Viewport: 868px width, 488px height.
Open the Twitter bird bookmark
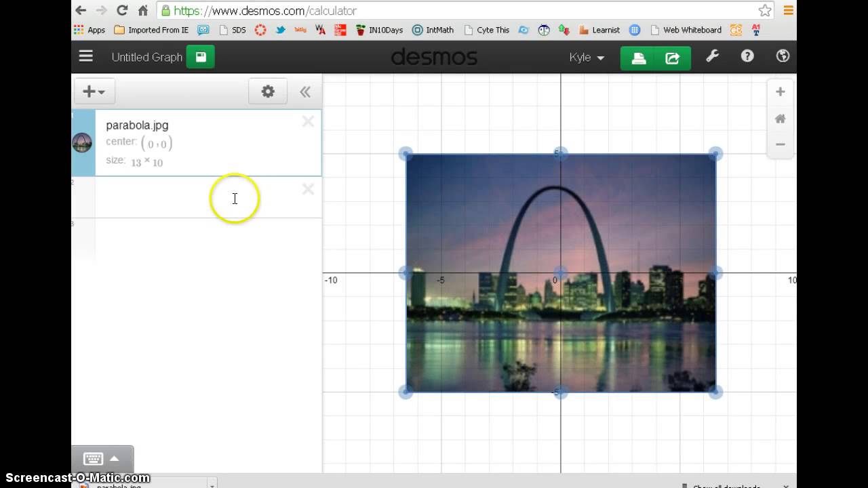coord(280,30)
